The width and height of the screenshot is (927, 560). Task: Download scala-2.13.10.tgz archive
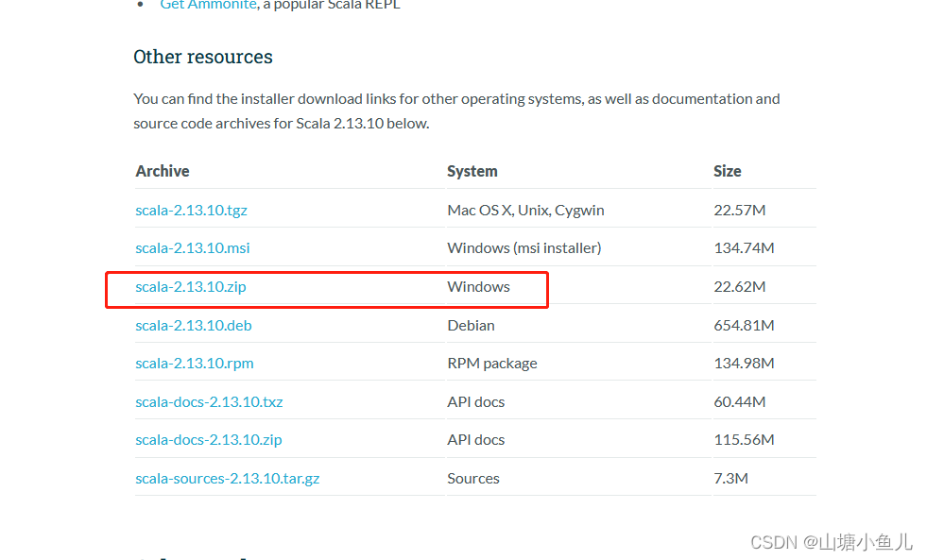191,211
